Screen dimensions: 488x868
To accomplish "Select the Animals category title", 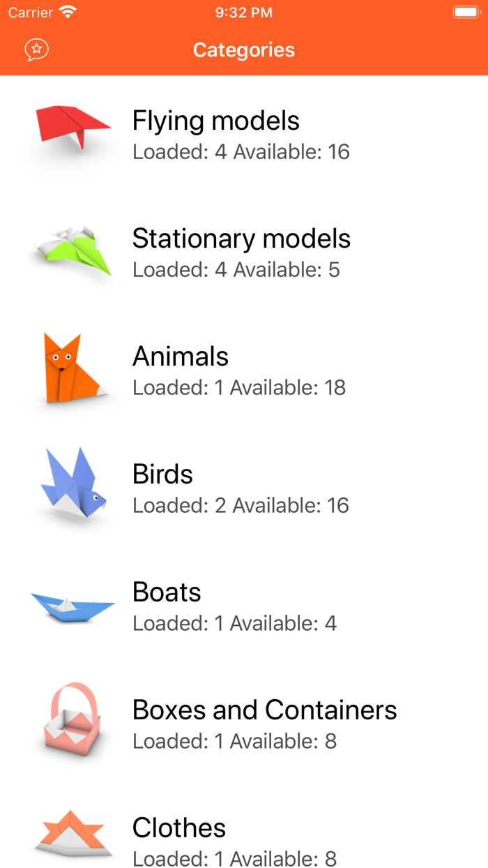I will click(181, 357).
